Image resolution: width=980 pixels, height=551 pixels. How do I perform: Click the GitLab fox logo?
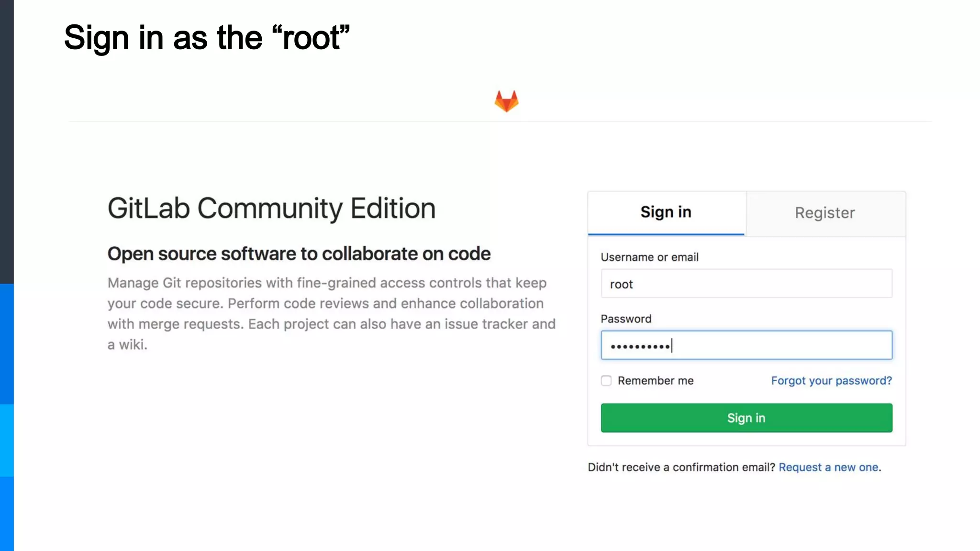tap(506, 101)
